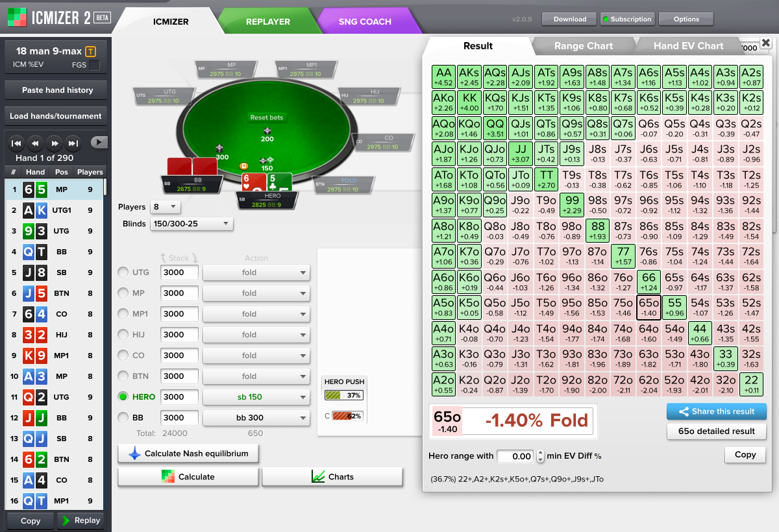Click Load hands/tournament button
This screenshot has width=779, height=532.
[x=56, y=116]
